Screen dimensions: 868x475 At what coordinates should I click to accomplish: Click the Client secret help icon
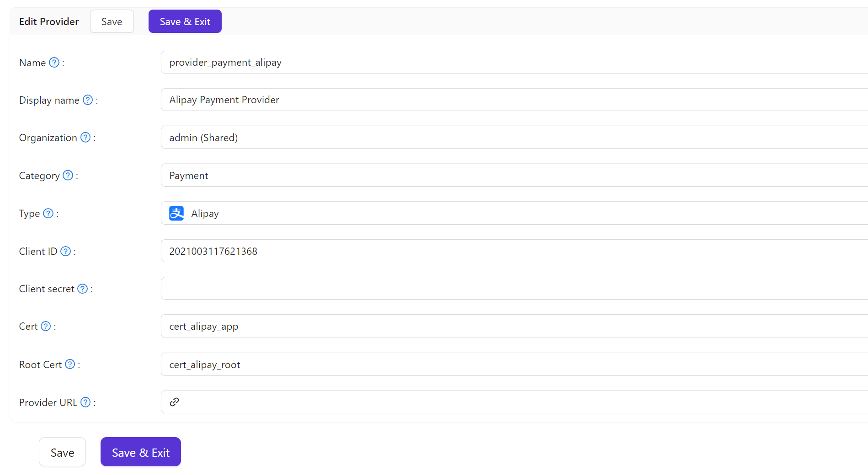[x=83, y=289]
